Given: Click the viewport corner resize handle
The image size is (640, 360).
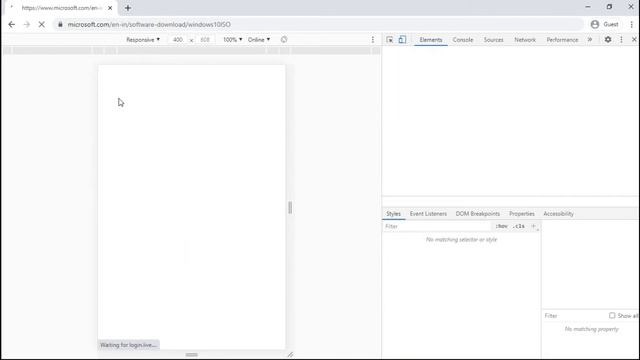Looking at the screenshot, I should click(290, 354).
